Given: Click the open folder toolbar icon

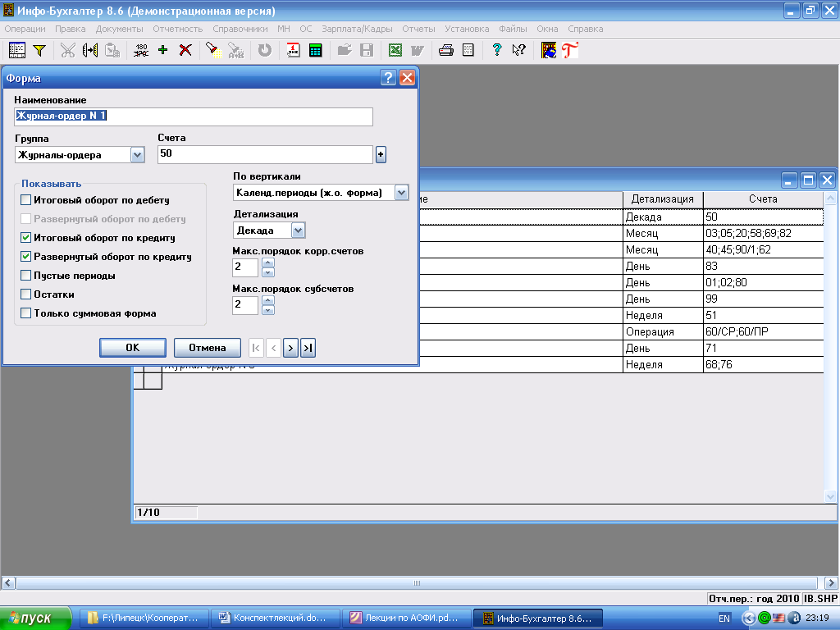Looking at the screenshot, I should tap(345, 50).
